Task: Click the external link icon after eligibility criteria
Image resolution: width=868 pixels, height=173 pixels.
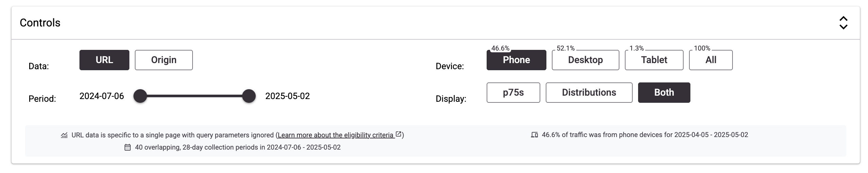Action: pyautogui.click(x=399, y=134)
